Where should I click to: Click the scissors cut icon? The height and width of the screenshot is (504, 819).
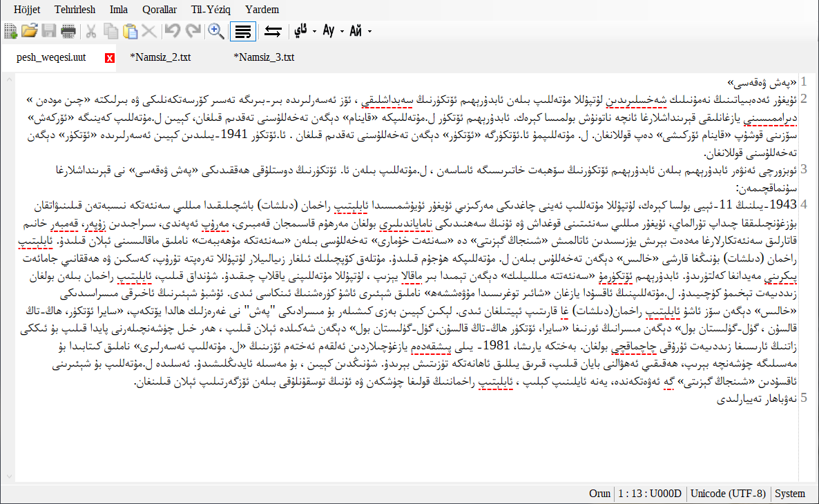91,31
